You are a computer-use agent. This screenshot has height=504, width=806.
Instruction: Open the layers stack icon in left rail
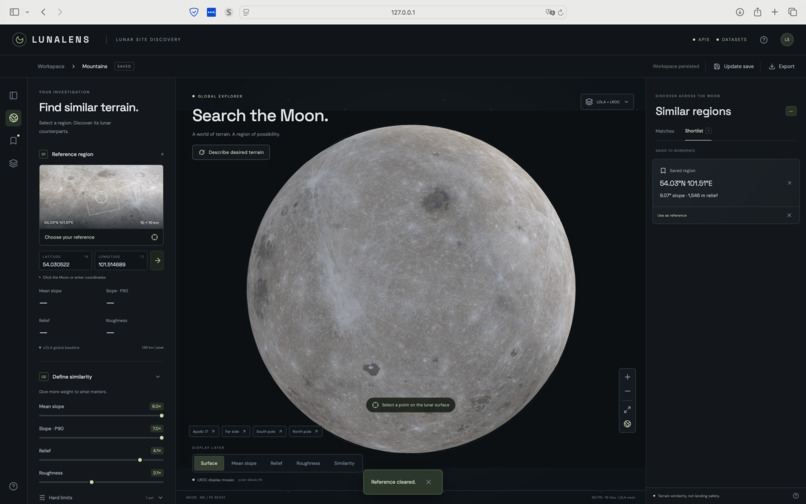(x=13, y=163)
